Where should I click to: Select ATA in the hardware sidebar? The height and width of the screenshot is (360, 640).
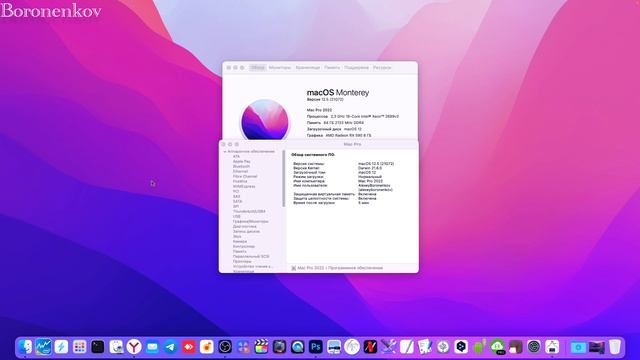coord(236,156)
